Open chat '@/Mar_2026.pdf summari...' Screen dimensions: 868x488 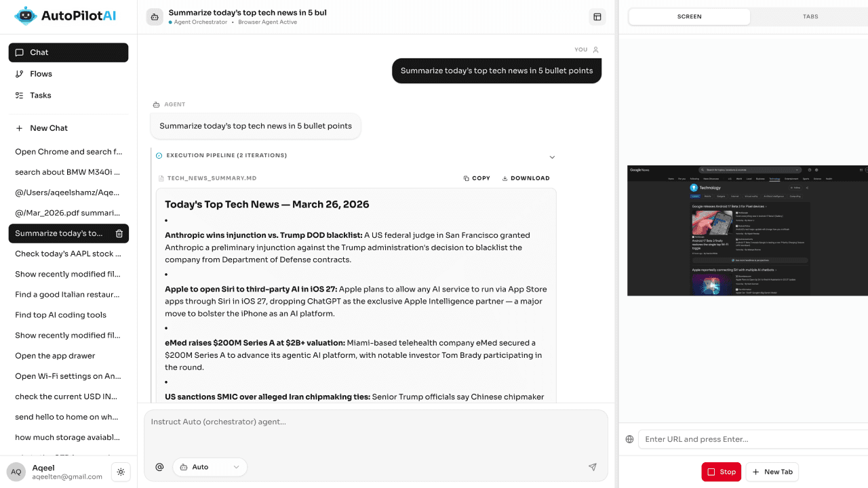68,213
